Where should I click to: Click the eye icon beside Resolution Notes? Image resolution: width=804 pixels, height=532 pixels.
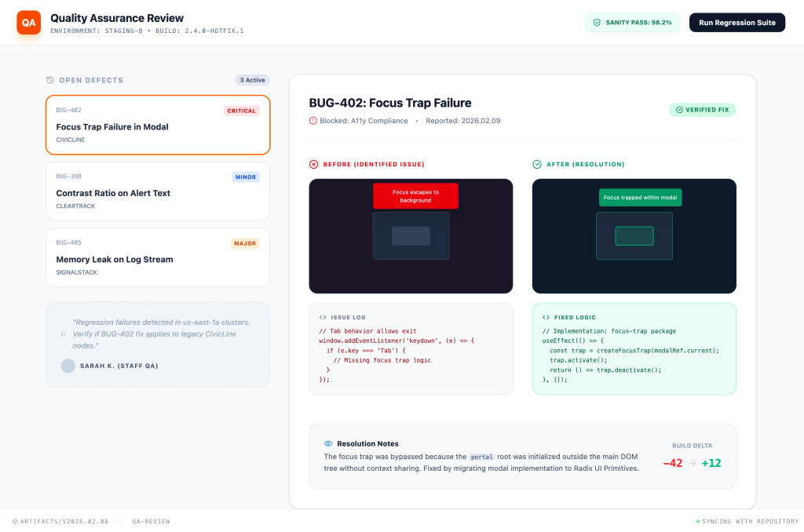click(328, 444)
